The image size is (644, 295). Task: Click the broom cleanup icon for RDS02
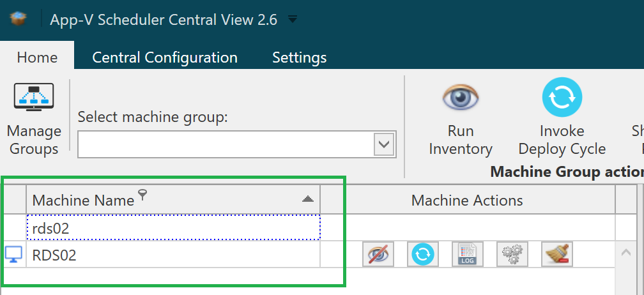point(556,254)
